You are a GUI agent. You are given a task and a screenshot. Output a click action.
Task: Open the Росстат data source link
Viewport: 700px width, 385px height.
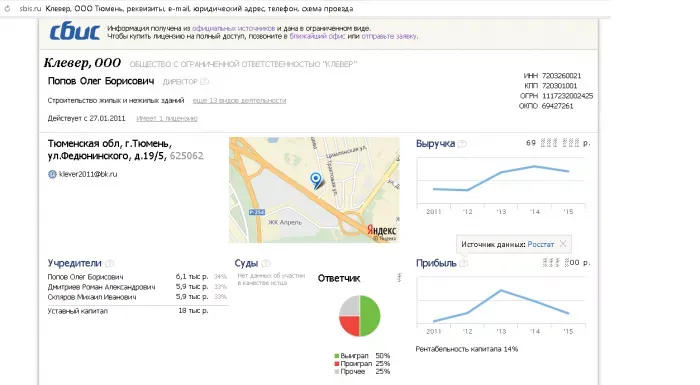tap(541, 244)
